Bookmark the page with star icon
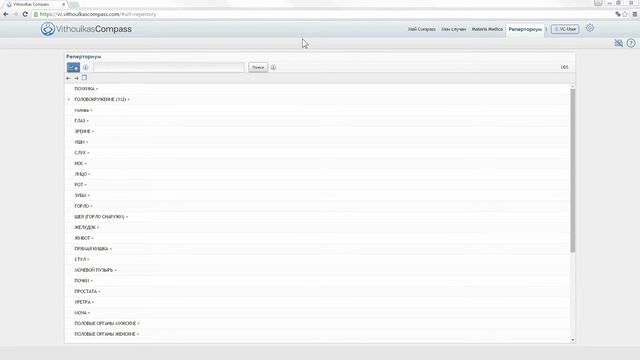This screenshot has height=360, width=640. [625, 14]
